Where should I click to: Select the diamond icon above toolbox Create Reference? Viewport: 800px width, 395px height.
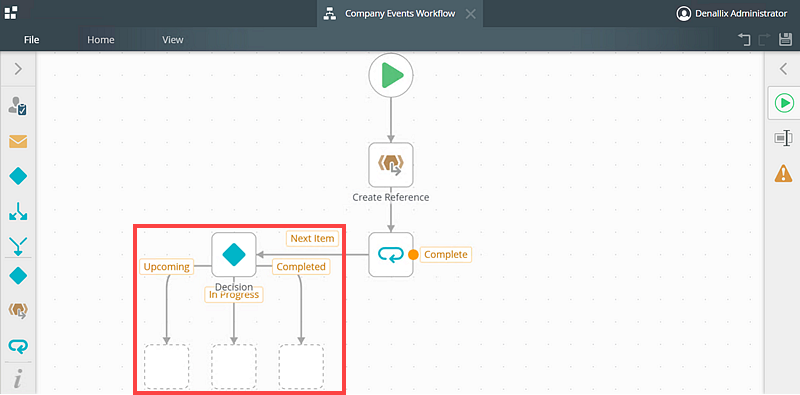[18, 276]
